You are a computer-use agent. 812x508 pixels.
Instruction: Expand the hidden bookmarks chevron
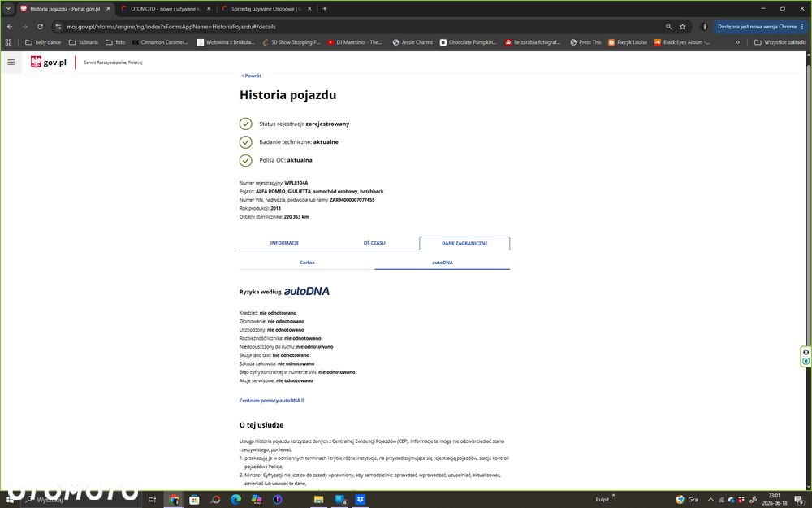(x=737, y=42)
